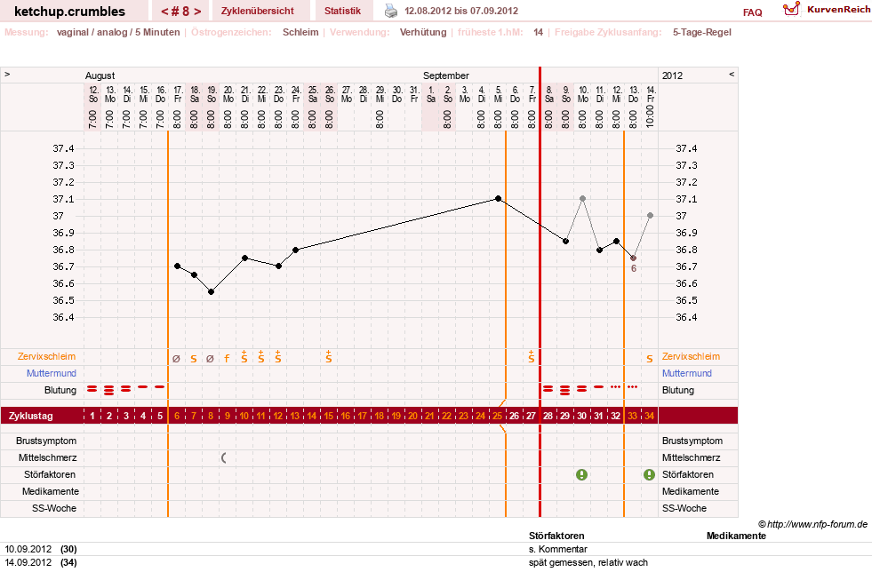The image size is (872, 588).
Task: Click the S mucus symbol on cycle day 34
Action: click(x=650, y=359)
